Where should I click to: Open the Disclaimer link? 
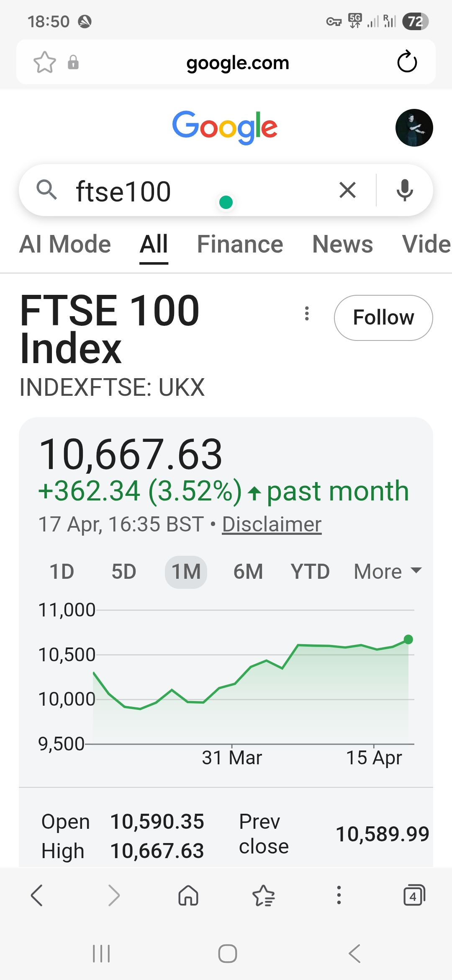[x=272, y=524]
